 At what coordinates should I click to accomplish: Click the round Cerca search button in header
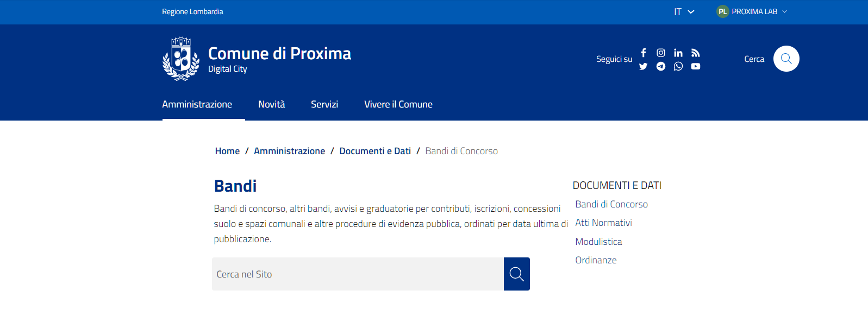(x=786, y=59)
